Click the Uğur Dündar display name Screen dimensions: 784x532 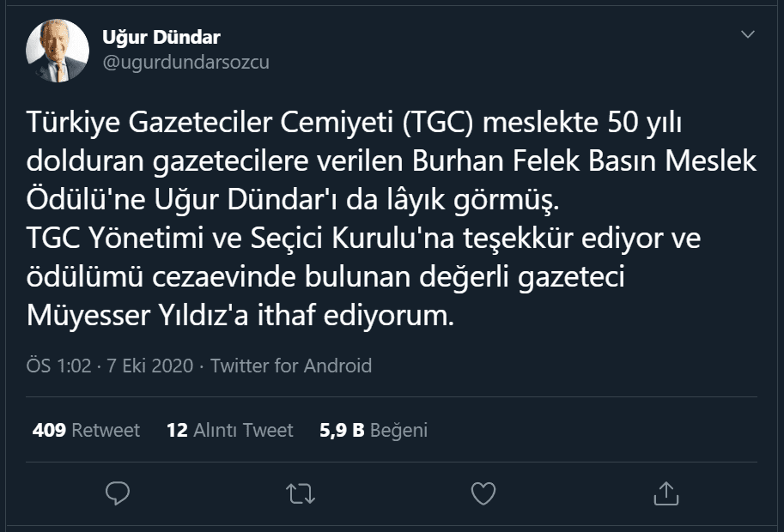pyautogui.click(x=161, y=38)
